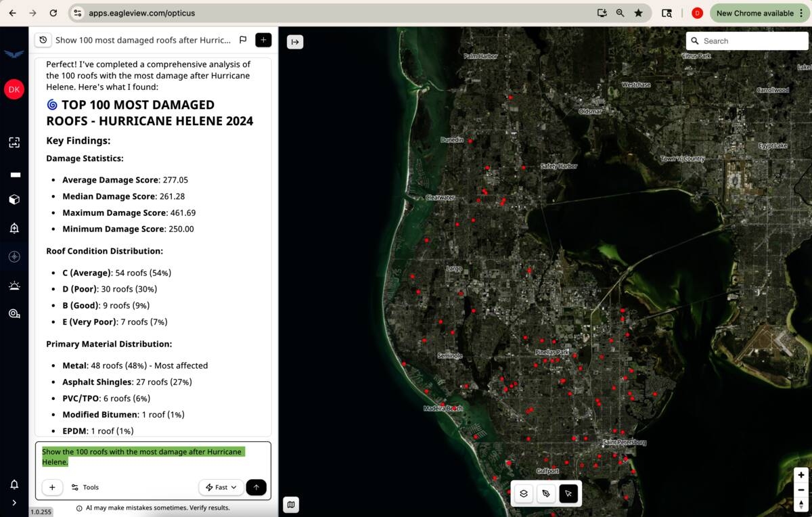Click Clearwater label on map

pyautogui.click(x=440, y=198)
